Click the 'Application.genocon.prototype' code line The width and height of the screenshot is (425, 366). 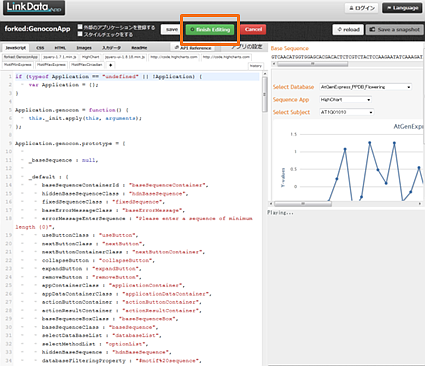(x=70, y=143)
